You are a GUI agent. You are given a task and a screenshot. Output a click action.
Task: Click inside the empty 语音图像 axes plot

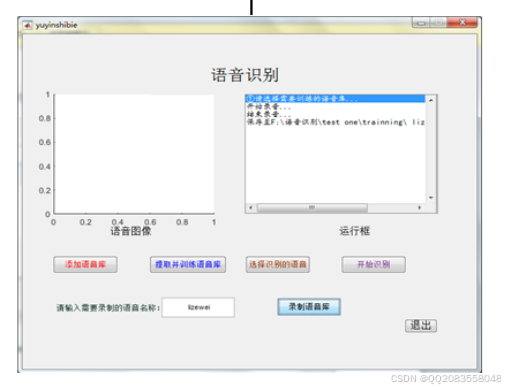134,154
